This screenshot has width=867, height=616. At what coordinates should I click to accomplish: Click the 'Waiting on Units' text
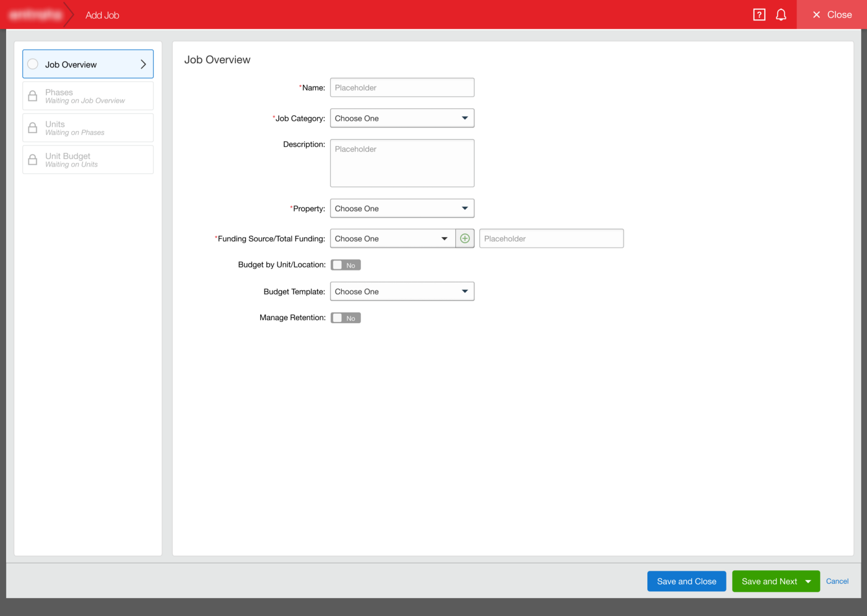click(x=71, y=165)
